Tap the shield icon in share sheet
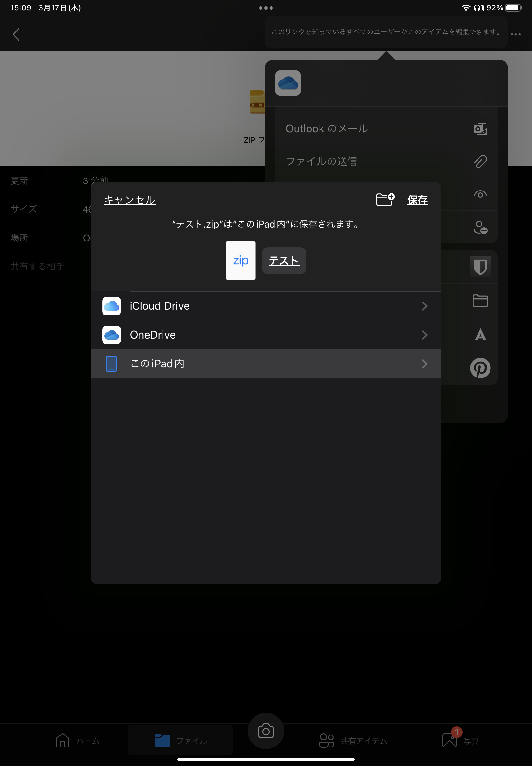The height and width of the screenshot is (766, 532). pos(480,267)
